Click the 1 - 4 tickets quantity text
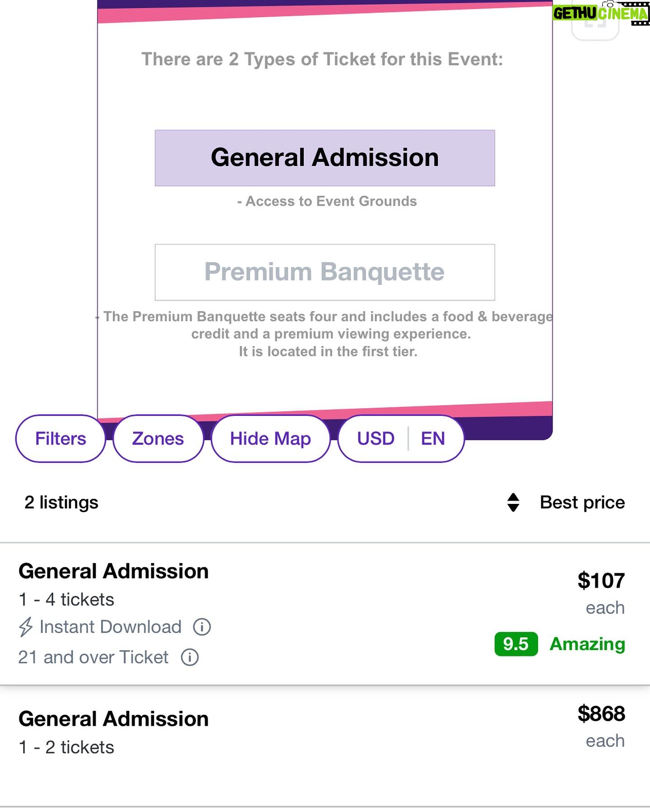Viewport: 650px width, 812px height. pyautogui.click(x=66, y=600)
